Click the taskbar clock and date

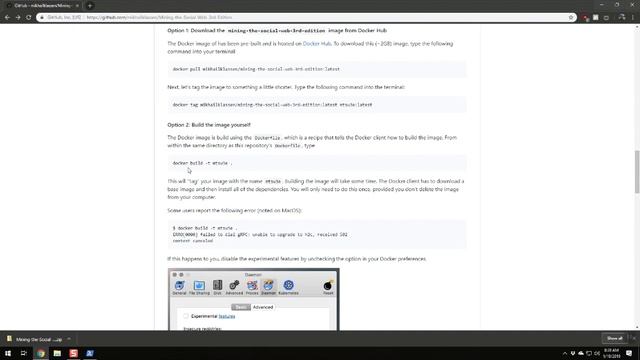[x=611, y=353]
